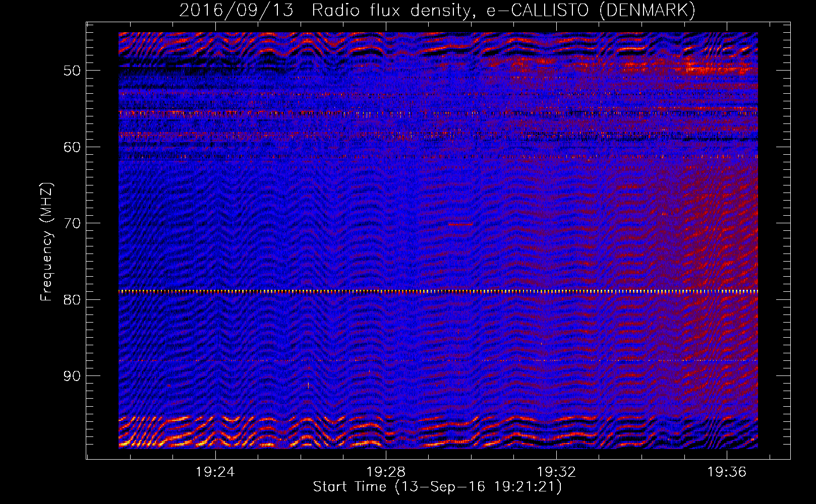Click the 60 frequency tick label
The image size is (816, 504).
72,147
